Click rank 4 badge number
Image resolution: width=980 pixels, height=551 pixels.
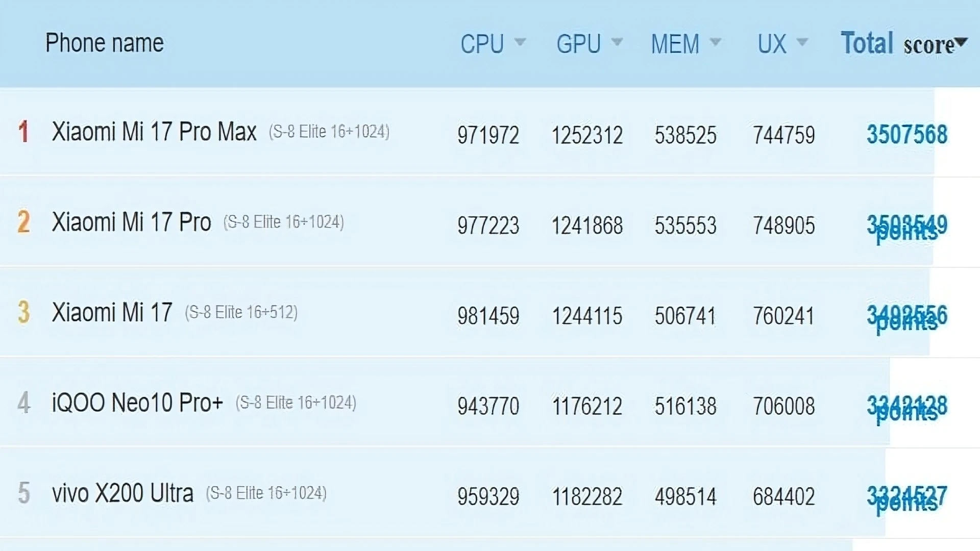click(x=23, y=403)
